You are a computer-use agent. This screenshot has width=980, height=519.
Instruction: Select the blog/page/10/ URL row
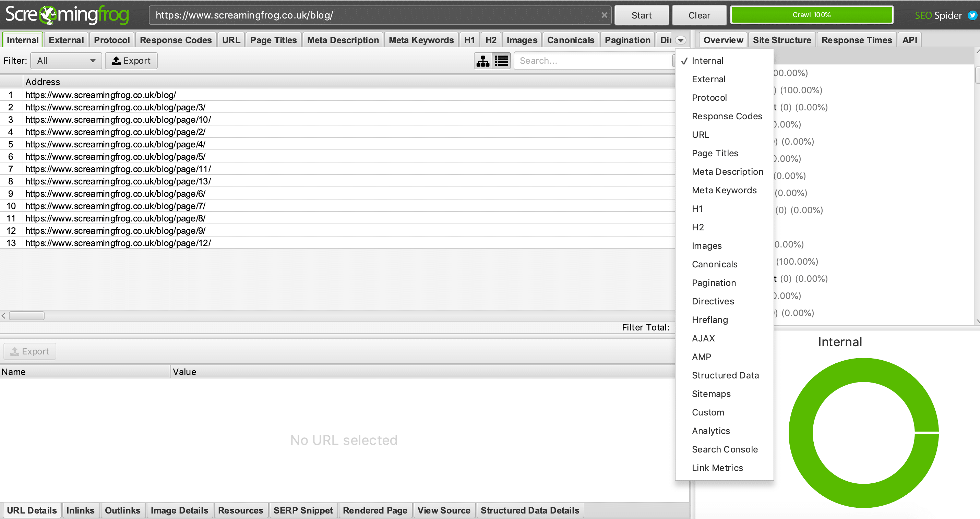118,120
